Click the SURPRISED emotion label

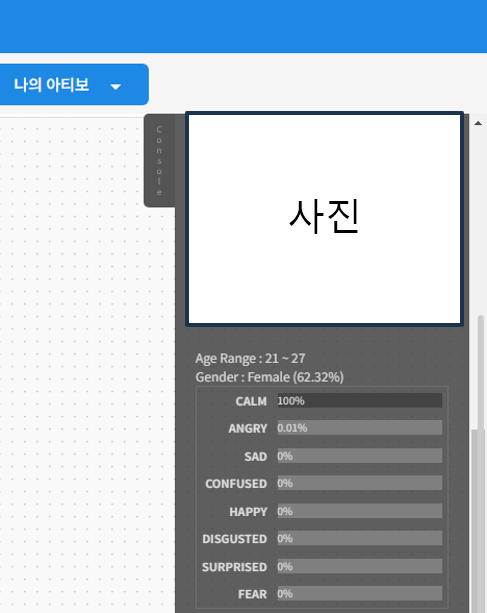click(x=234, y=567)
